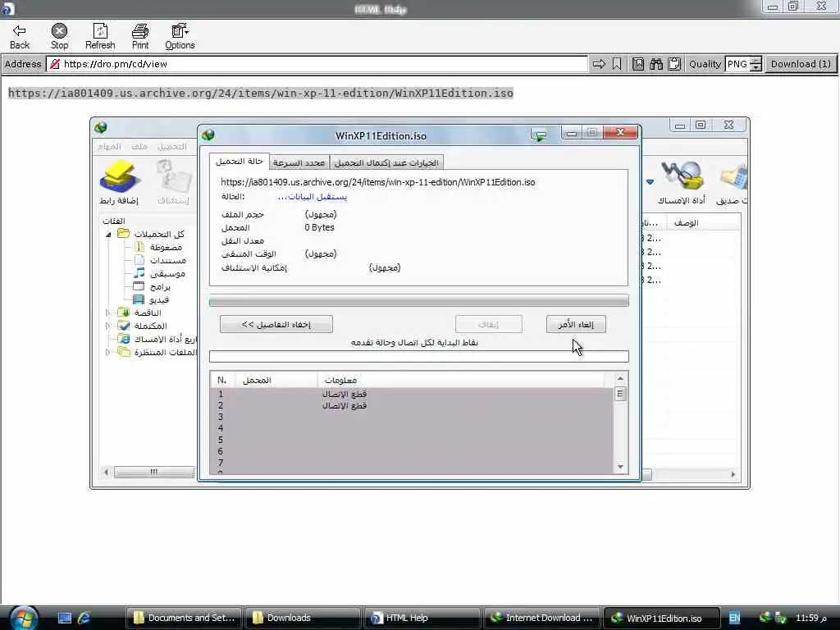Screen dimensions: 840x630
Task: Click the Hide details << button
Action: coord(276,324)
